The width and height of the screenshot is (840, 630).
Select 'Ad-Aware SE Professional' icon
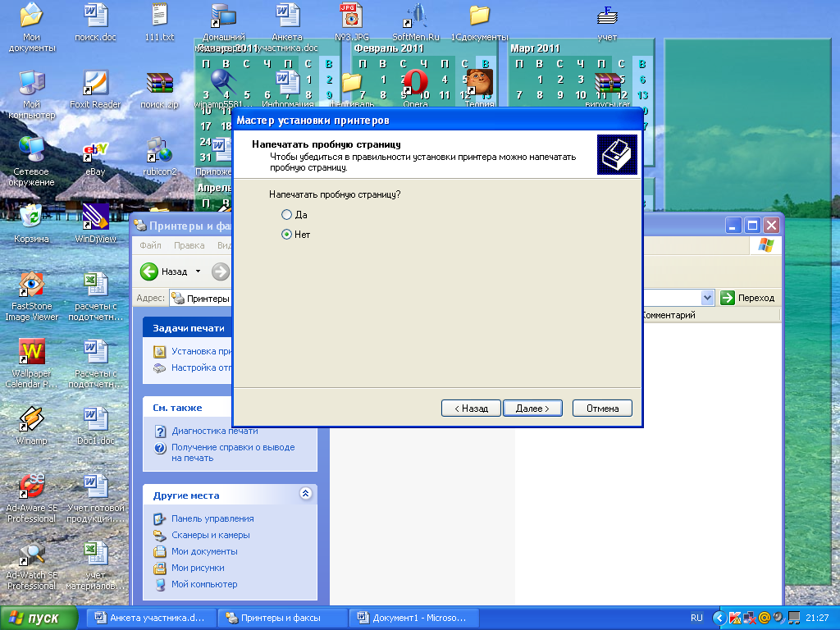[x=31, y=498]
